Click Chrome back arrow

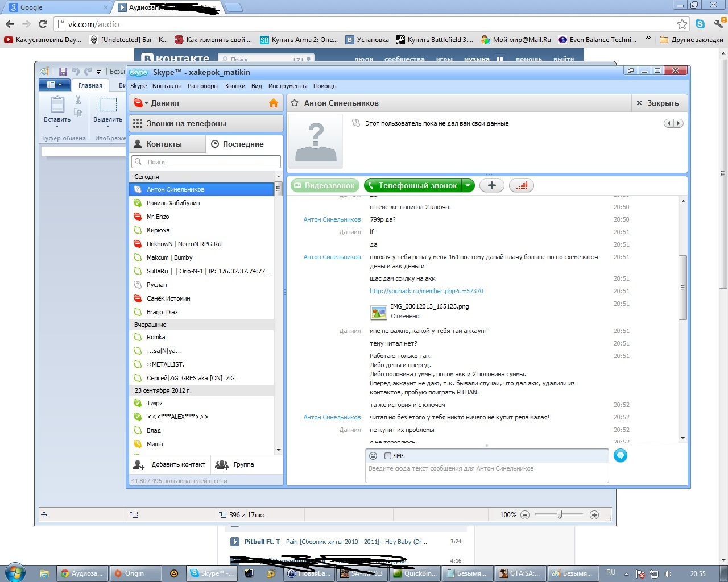click(x=10, y=24)
